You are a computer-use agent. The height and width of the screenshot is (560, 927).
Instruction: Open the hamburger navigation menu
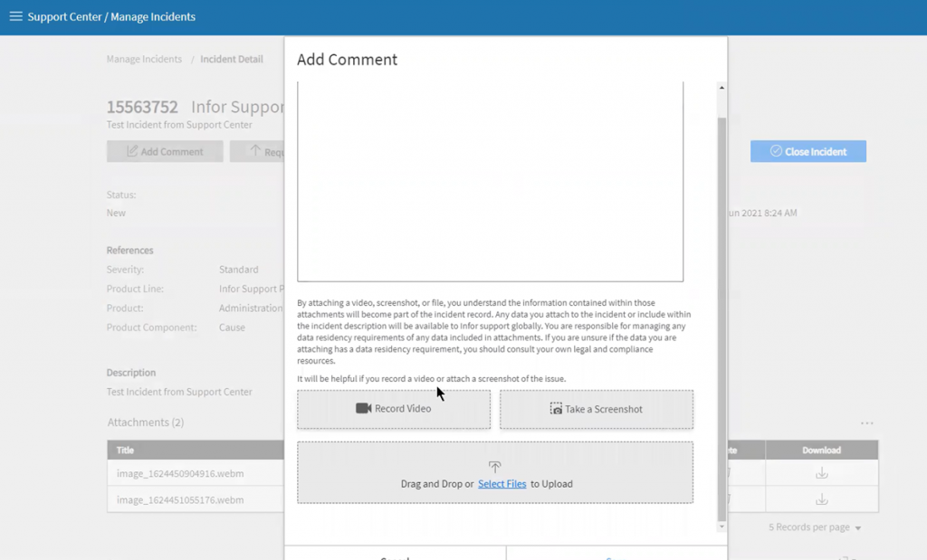(15, 16)
